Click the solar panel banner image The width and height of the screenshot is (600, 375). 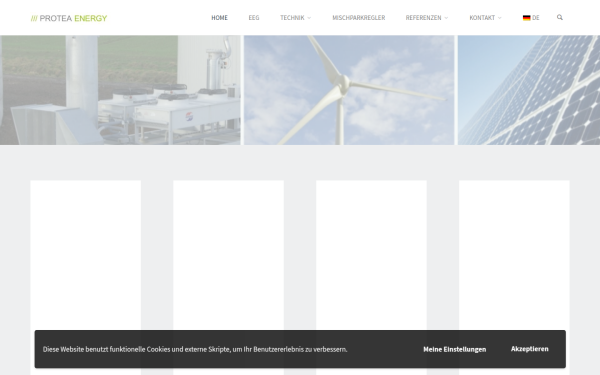point(529,90)
